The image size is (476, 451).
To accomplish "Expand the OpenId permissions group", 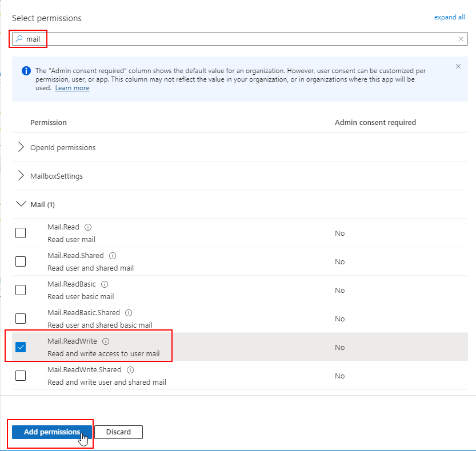I will click(22, 147).
